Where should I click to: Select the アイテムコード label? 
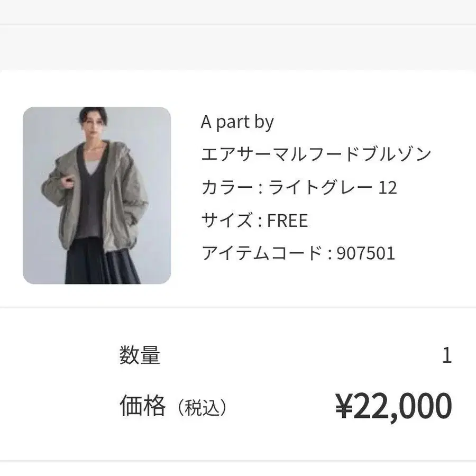click(262, 253)
